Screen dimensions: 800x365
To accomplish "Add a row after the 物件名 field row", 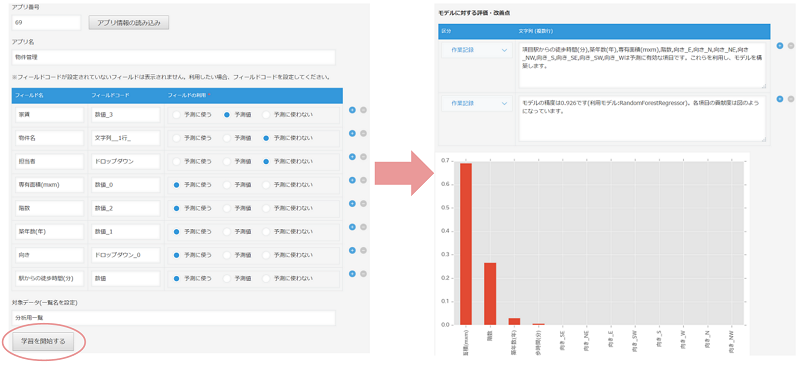I will click(352, 133).
